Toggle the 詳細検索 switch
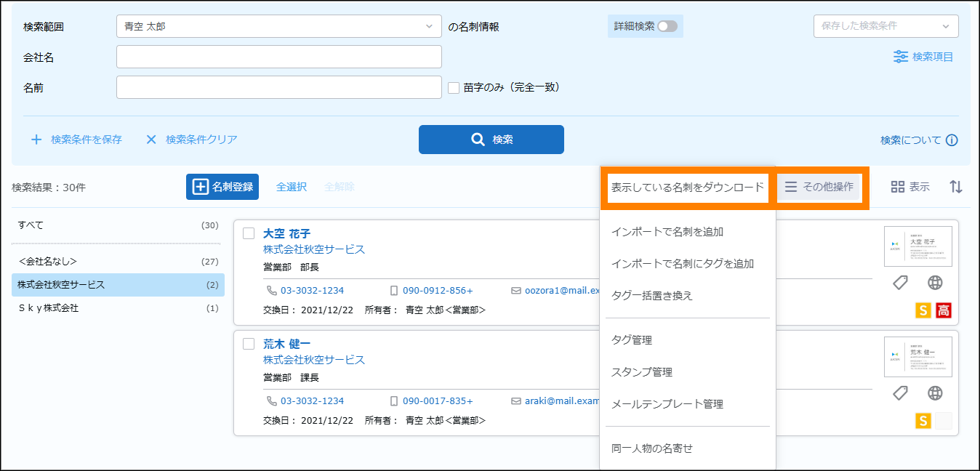The image size is (980, 471). (x=667, y=26)
